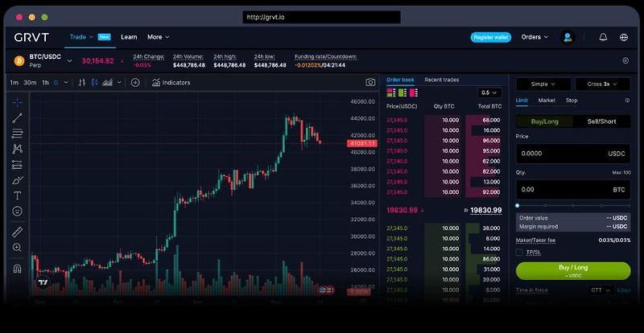Select the pattern drawing tool
644x333 pixels.
coord(17,149)
